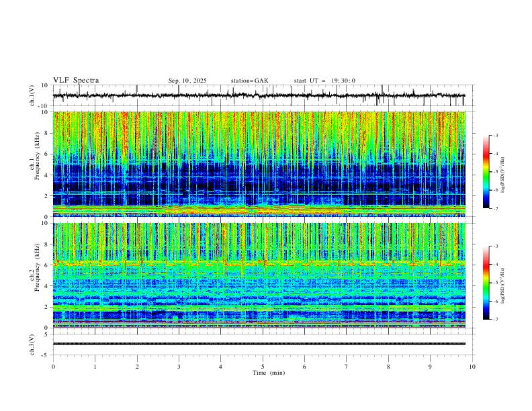This screenshot has height=411, width=532.
Task: Click the ch.2 spectrogram color scale bar
Action: pos(486,283)
